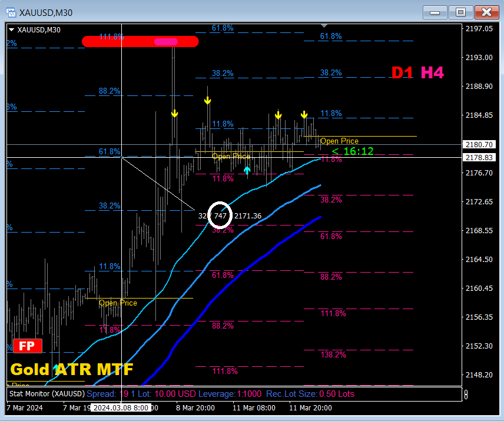The height and width of the screenshot is (421, 504).
Task: Click the Stat Monitor (XAUUSD) label
Action: (47, 394)
